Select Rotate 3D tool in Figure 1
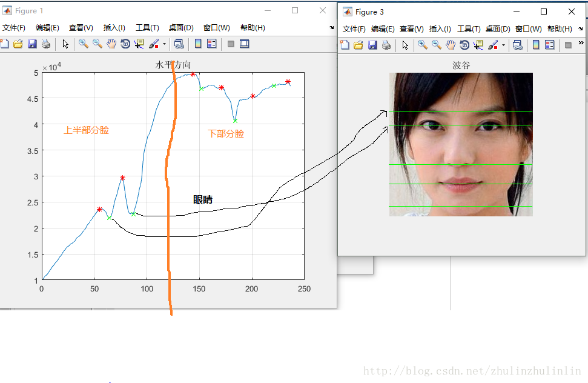Image resolution: width=588 pixels, height=383 pixels. click(x=125, y=44)
